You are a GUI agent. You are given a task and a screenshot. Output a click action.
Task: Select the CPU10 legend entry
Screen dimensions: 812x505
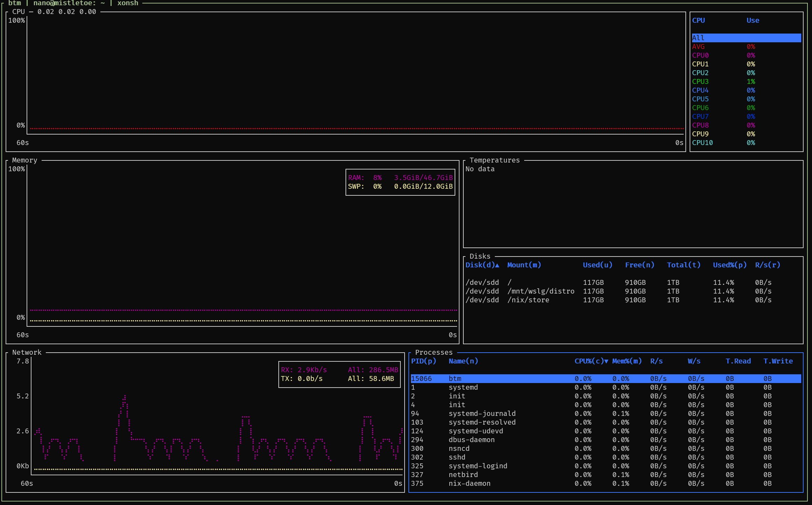click(x=702, y=143)
